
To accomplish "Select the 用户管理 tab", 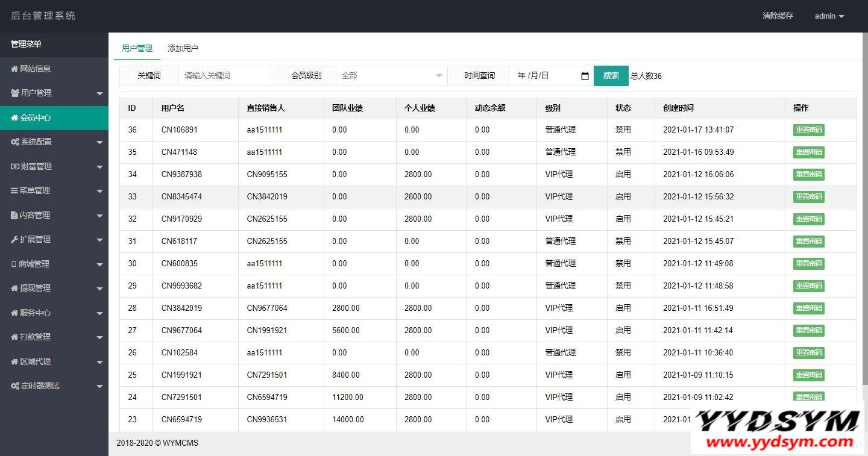I will tap(137, 48).
